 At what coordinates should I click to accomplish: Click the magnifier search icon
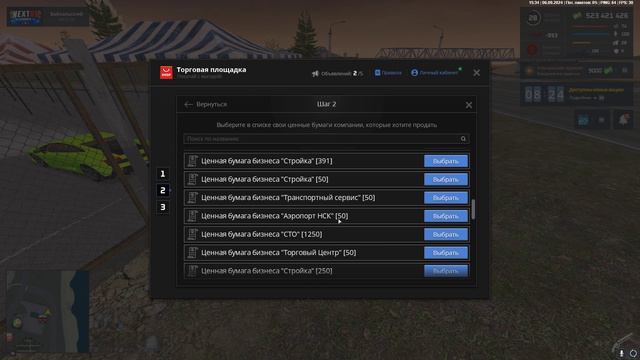(463, 139)
